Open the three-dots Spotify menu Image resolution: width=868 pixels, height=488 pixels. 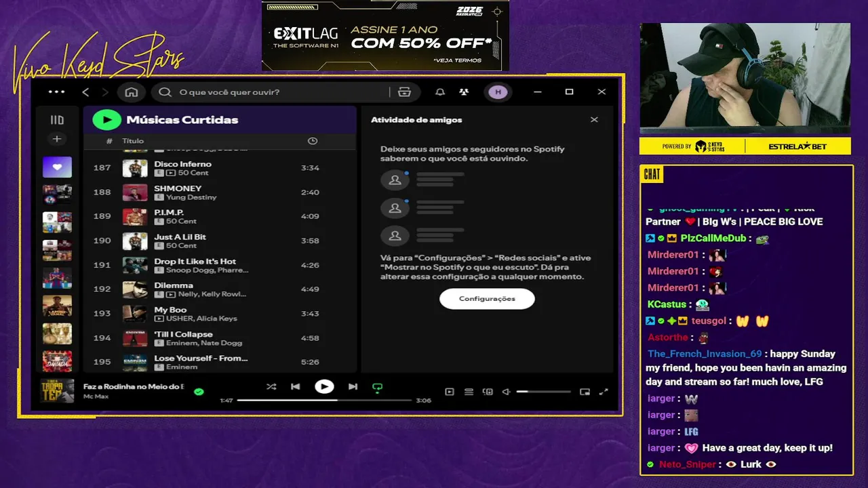57,92
